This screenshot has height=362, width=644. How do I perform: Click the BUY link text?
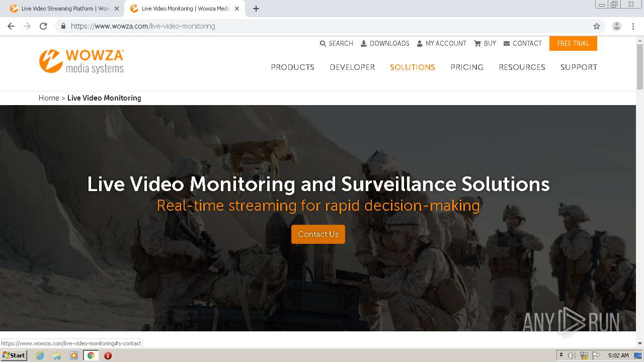(490, 44)
